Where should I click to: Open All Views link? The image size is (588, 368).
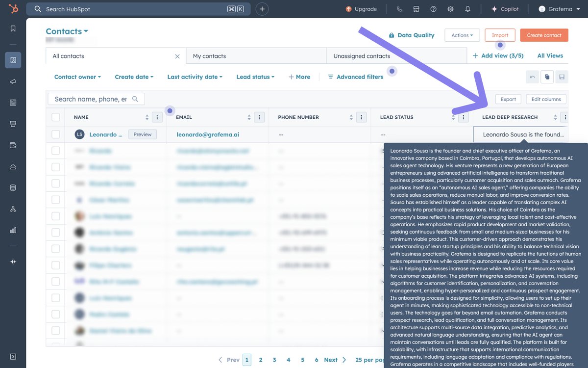coord(550,55)
